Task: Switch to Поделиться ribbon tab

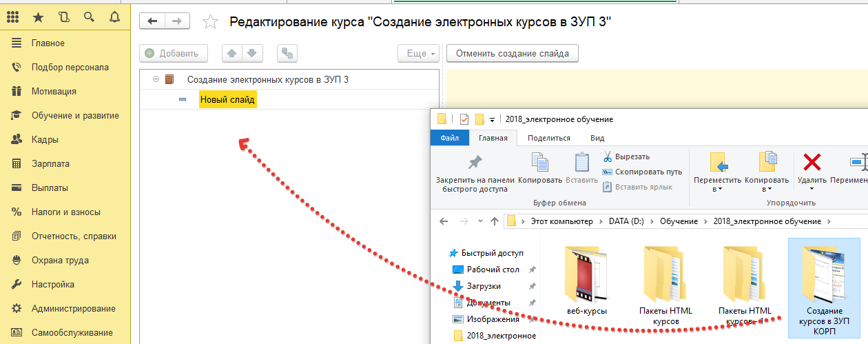Action: pyautogui.click(x=549, y=138)
